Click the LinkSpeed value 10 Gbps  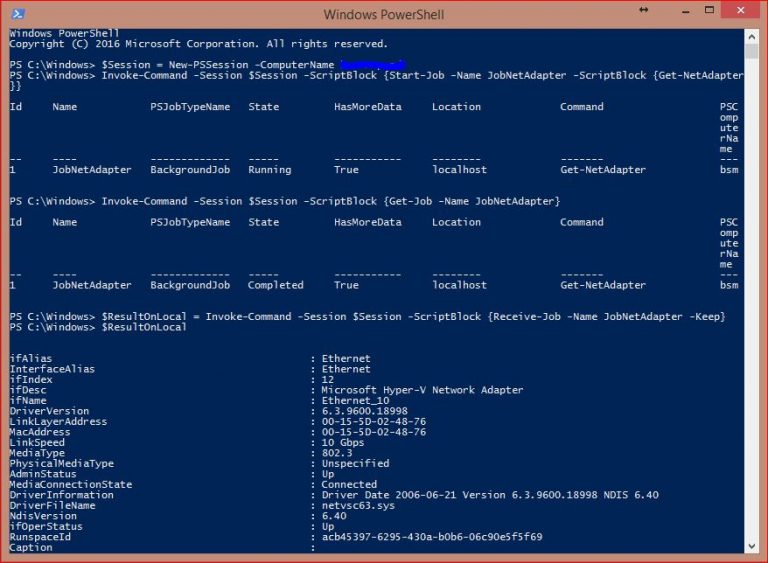point(343,442)
